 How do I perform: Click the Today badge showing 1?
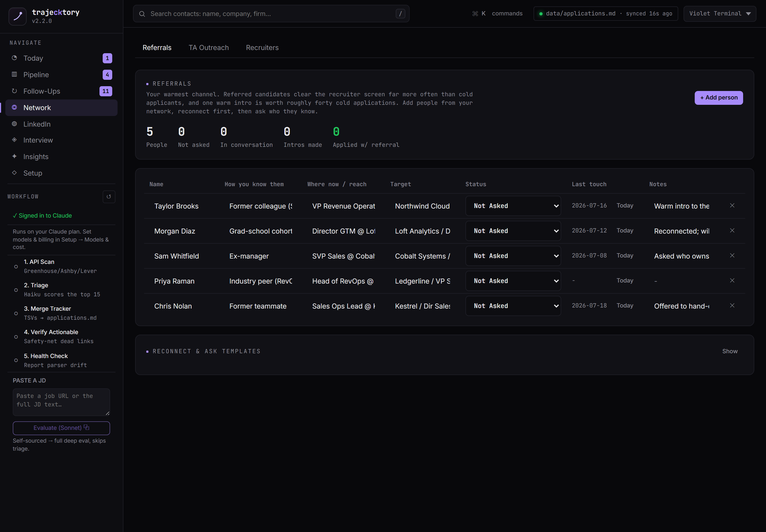[107, 58]
